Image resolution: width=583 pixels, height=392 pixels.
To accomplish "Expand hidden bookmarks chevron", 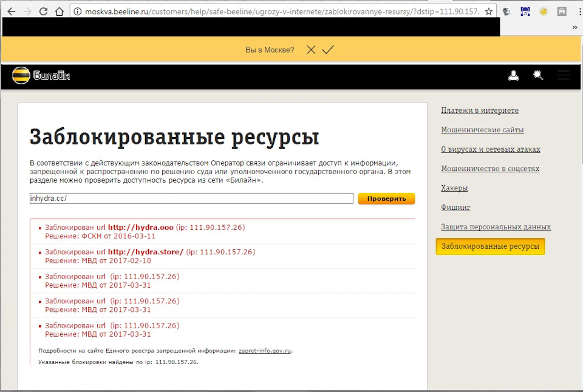I will (574, 27).
